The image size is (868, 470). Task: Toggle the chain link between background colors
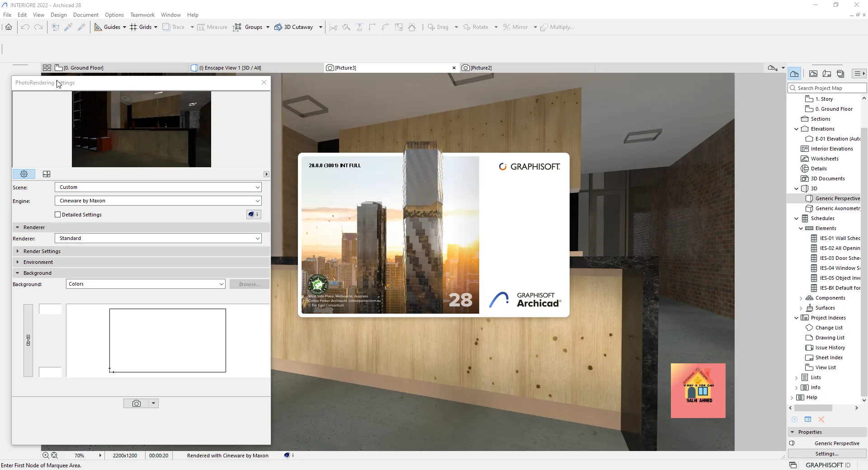click(x=28, y=340)
